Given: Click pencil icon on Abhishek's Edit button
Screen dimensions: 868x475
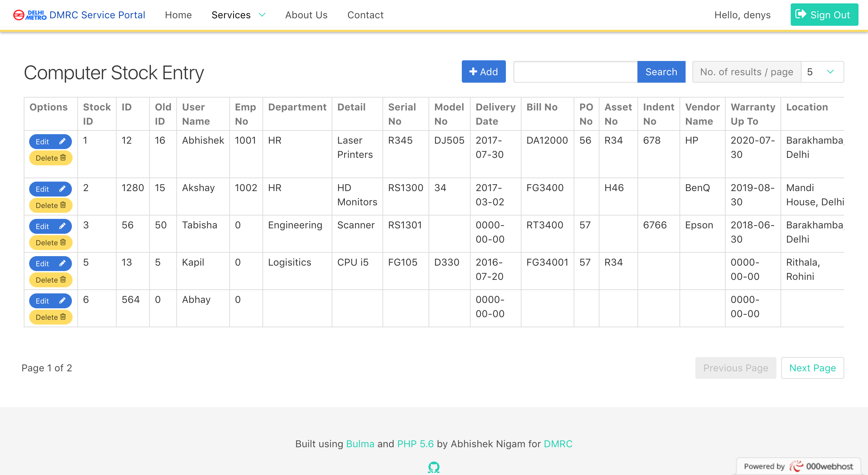Looking at the screenshot, I should 62,141.
